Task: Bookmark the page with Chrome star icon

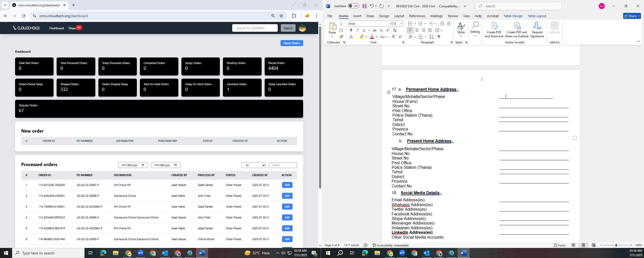Action: click(x=281, y=16)
